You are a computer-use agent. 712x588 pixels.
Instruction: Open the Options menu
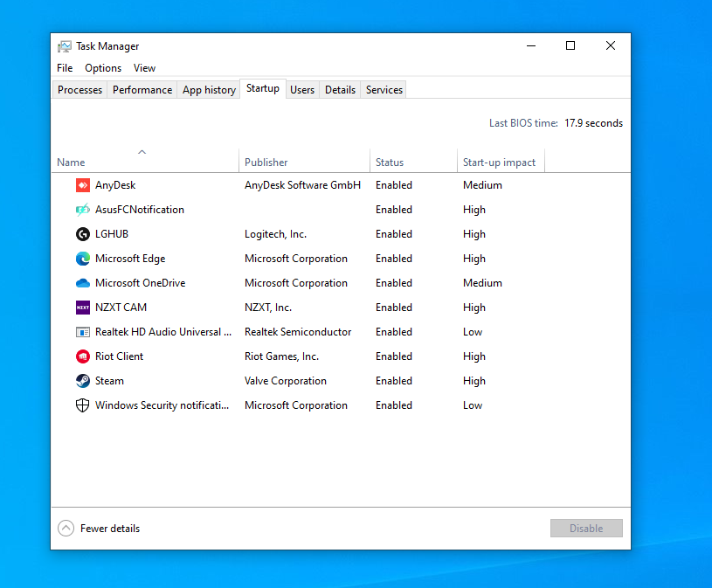(x=103, y=68)
